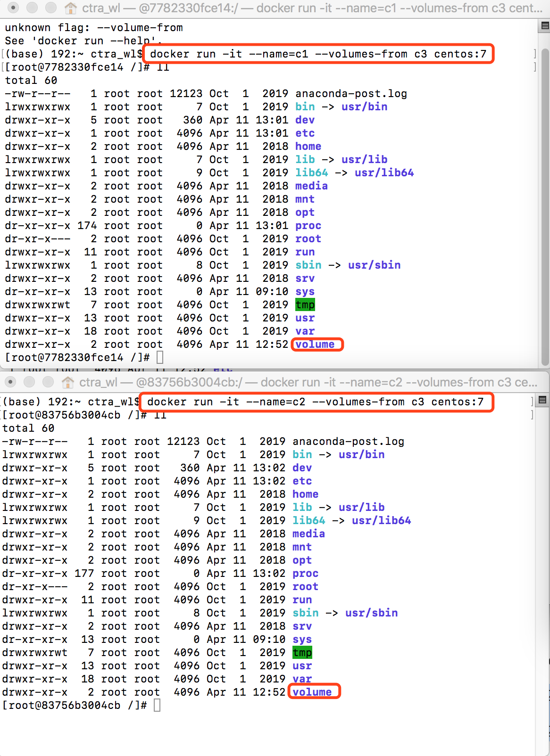
Task: Click the 'proc' directory in c1 window
Action: pos(308,226)
